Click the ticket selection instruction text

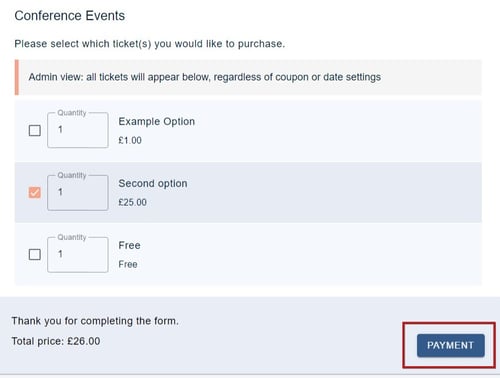[150, 44]
